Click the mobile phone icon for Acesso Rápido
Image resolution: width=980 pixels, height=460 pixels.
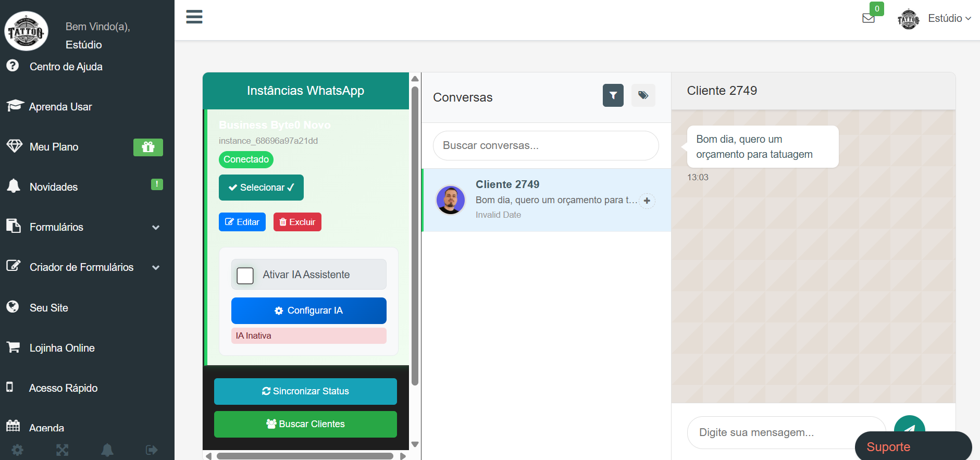click(9, 387)
